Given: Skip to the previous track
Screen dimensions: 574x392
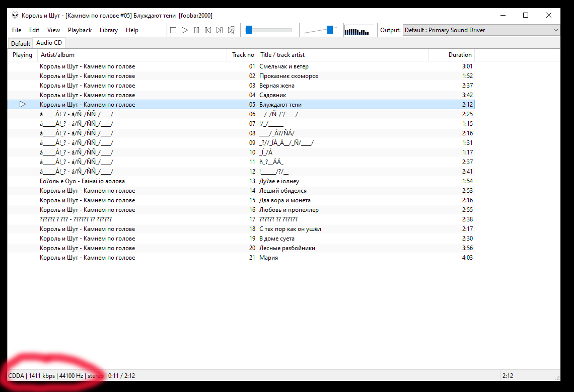Looking at the screenshot, I should point(208,30).
